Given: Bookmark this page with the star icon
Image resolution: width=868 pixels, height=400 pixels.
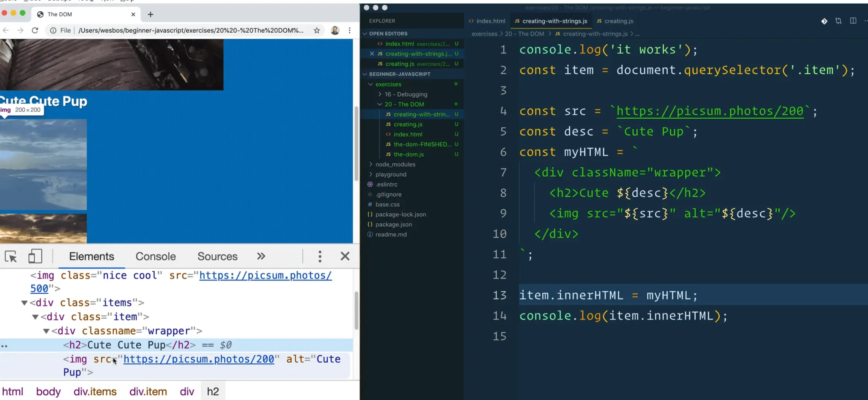Looking at the screenshot, I should click(x=317, y=30).
